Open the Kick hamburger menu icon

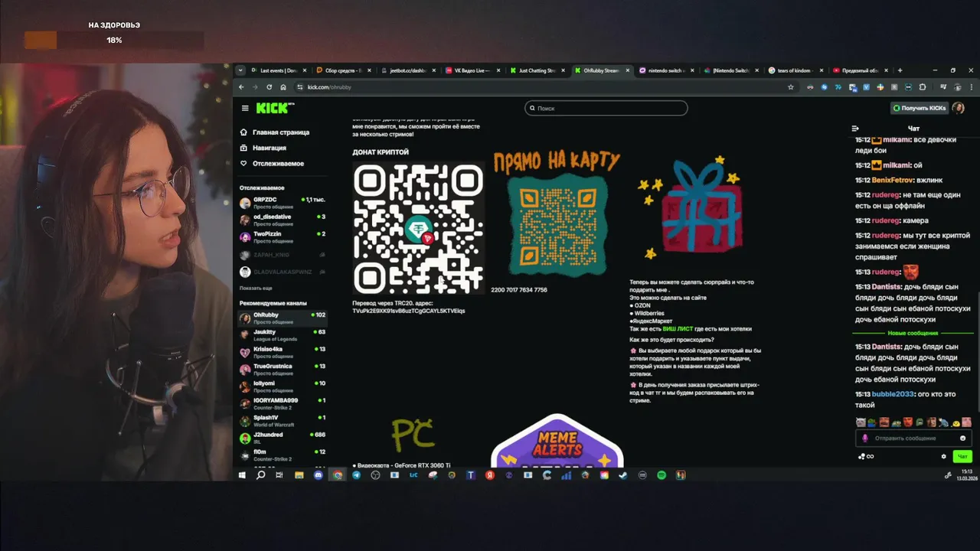245,108
